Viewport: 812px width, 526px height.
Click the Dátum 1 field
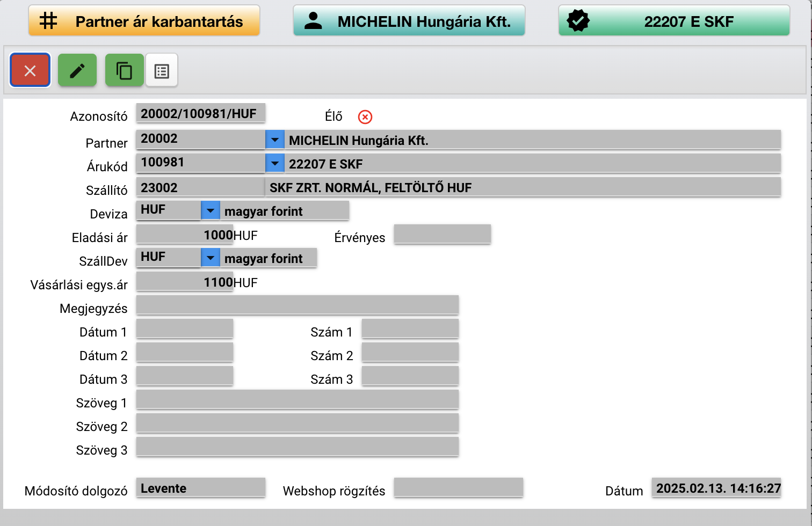coord(185,328)
